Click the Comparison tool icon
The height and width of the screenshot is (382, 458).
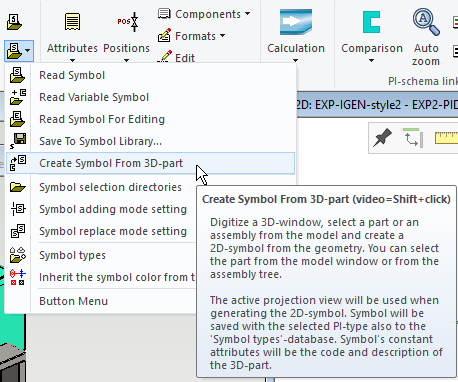372,22
